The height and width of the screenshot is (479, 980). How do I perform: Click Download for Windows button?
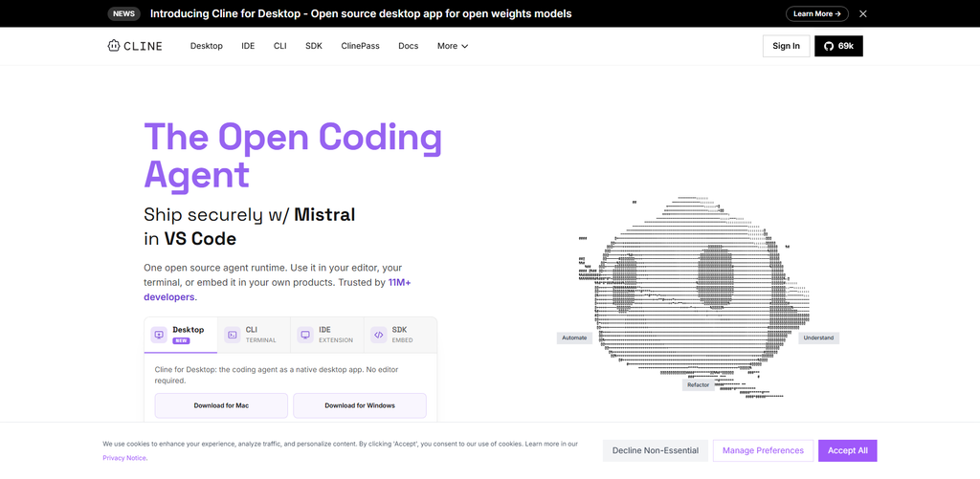tap(360, 405)
